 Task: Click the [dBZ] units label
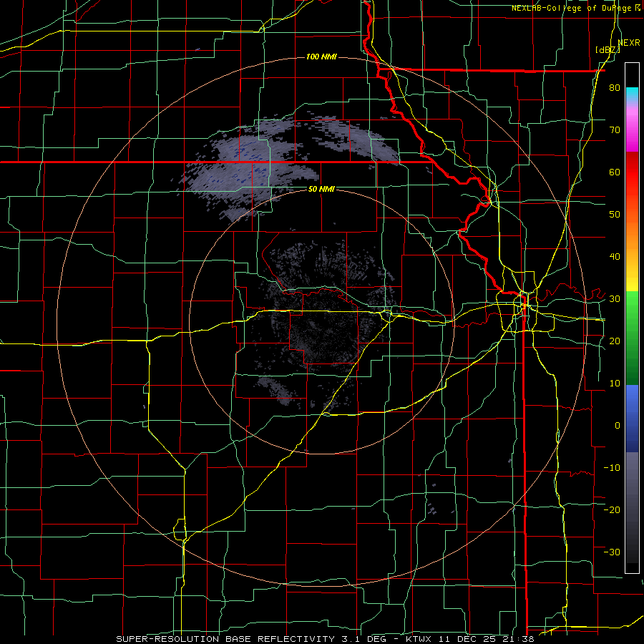(608, 50)
